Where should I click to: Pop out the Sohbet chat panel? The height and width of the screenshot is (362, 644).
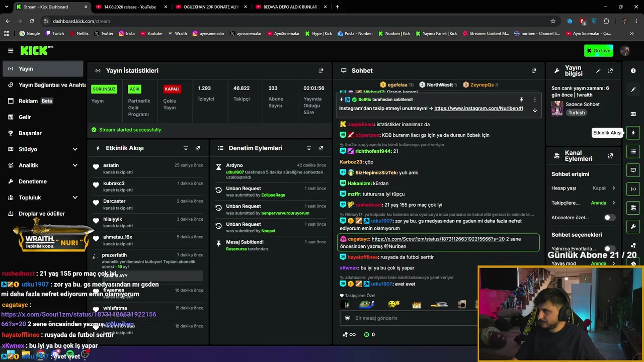coord(534,71)
